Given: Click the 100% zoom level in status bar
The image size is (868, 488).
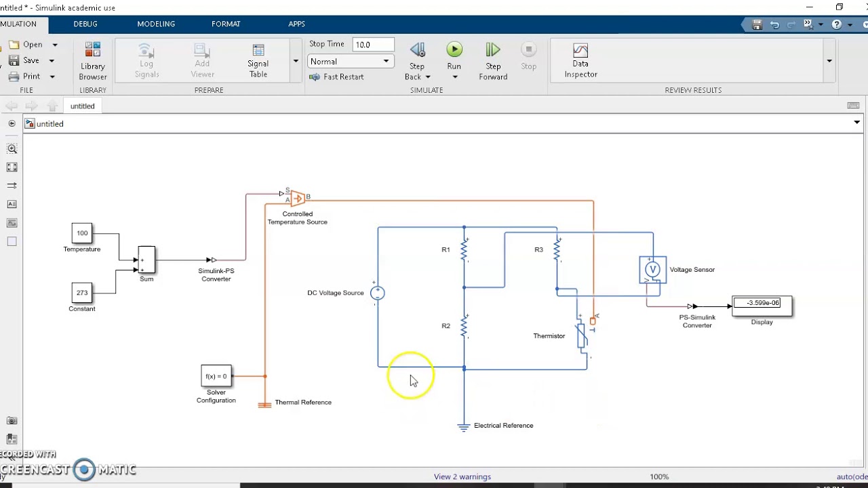Looking at the screenshot, I should click(659, 476).
